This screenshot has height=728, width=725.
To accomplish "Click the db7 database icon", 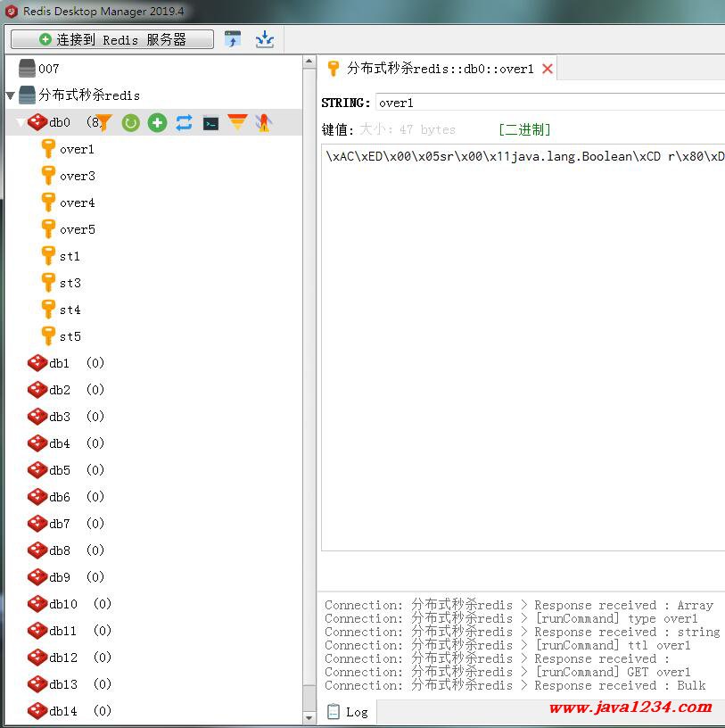I will tap(37, 524).
